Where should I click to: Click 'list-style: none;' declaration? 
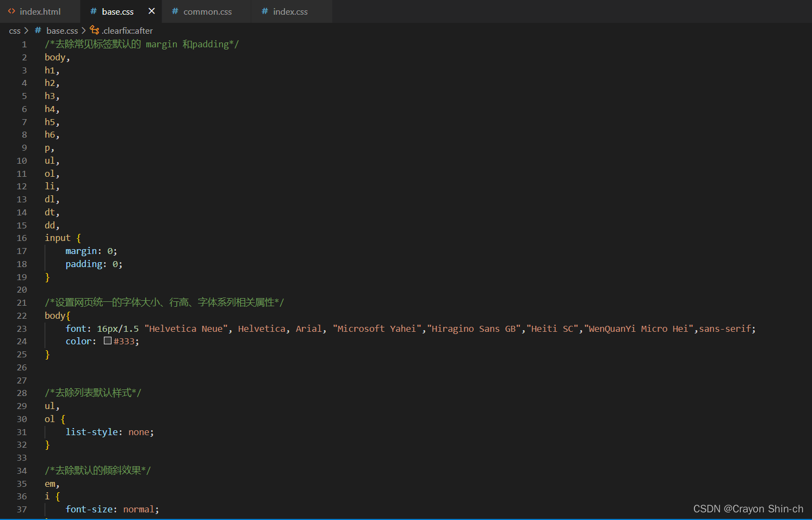109,432
